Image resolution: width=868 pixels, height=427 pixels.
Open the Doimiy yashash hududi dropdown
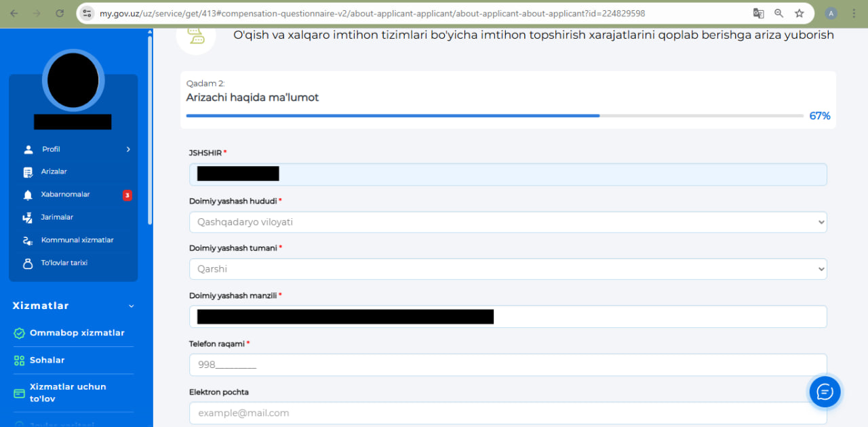(x=507, y=222)
